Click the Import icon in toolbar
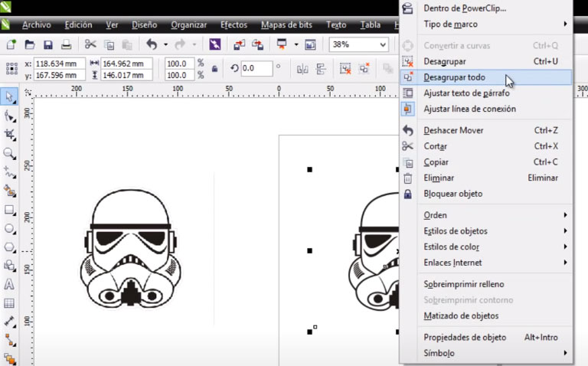Viewport: 588px width, 366px height. 239,44
